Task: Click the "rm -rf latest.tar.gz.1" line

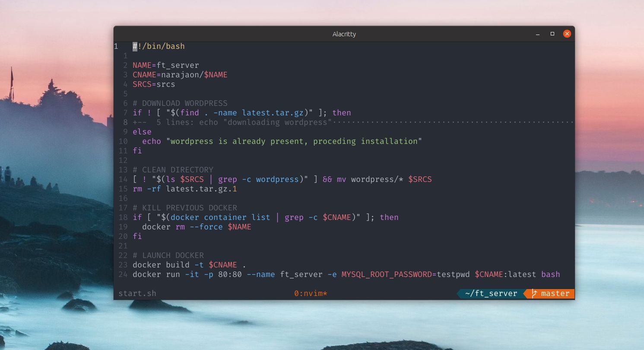Action: click(x=185, y=188)
